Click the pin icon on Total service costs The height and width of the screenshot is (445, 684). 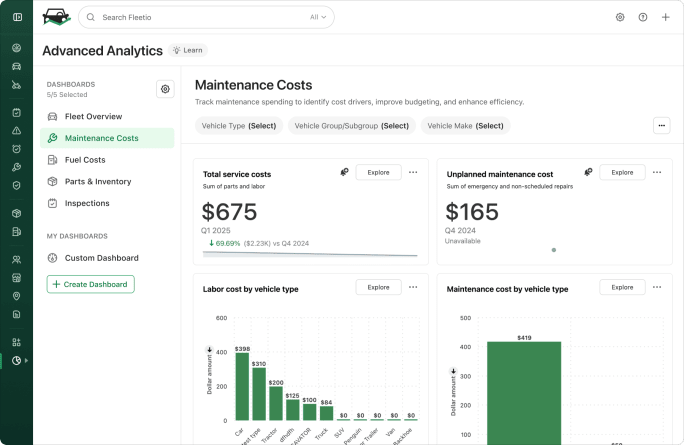[345, 172]
